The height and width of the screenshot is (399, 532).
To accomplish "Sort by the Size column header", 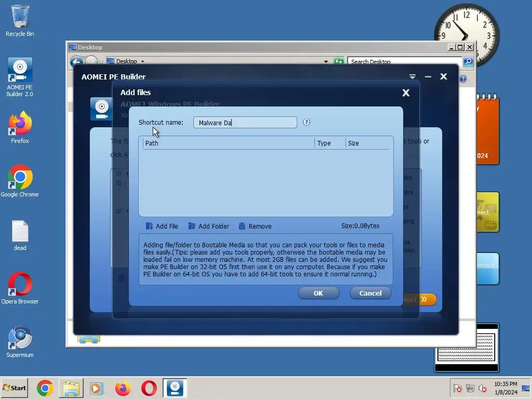I will coord(367,143).
